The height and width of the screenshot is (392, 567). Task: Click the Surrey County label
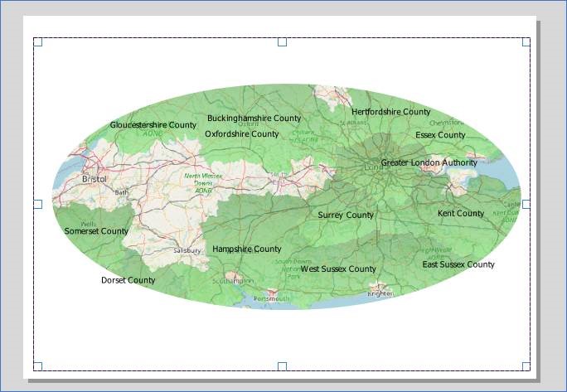pyautogui.click(x=346, y=215)
